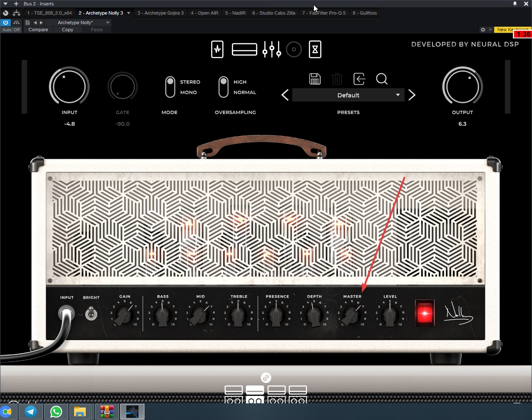This screenshot has width=532, height=420.
Task: Open Chrome from the taskbar
Action: pyautogui.click(x=7, y=412)
